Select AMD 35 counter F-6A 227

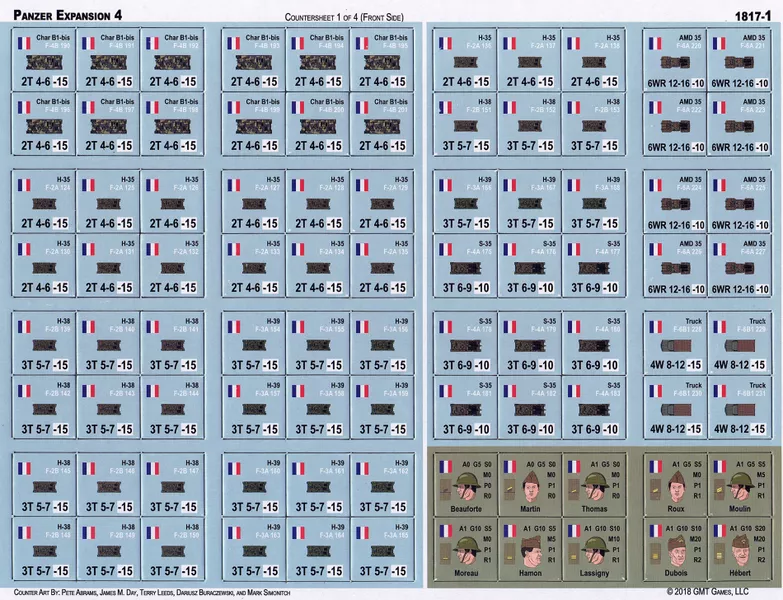(x=739, y=265)
